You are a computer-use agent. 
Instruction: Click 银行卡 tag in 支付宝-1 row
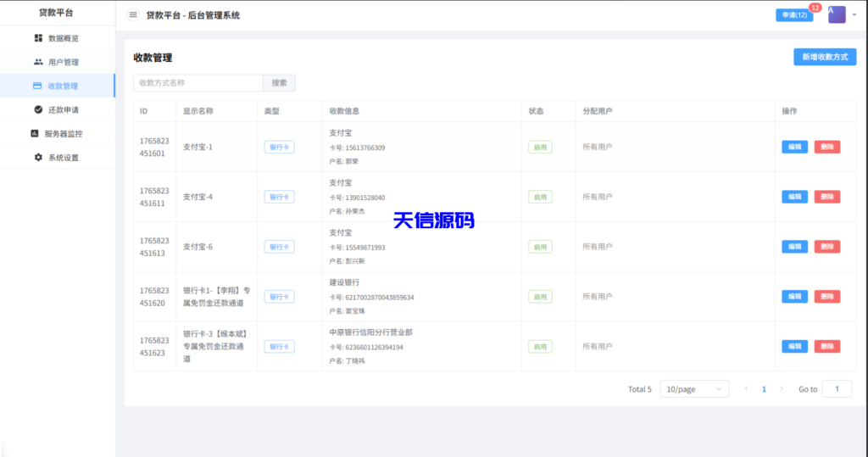(x=279, y=147)
